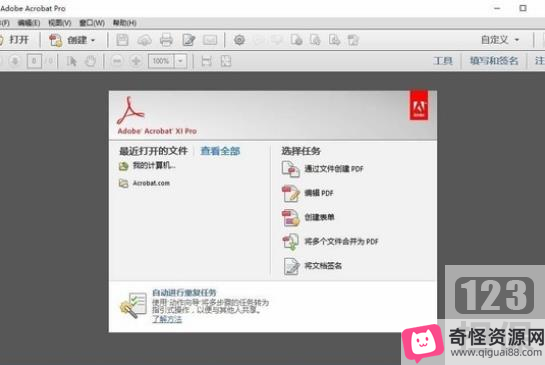Click the 100% zoom value field

pyautogui.click(x=161, y=61)
